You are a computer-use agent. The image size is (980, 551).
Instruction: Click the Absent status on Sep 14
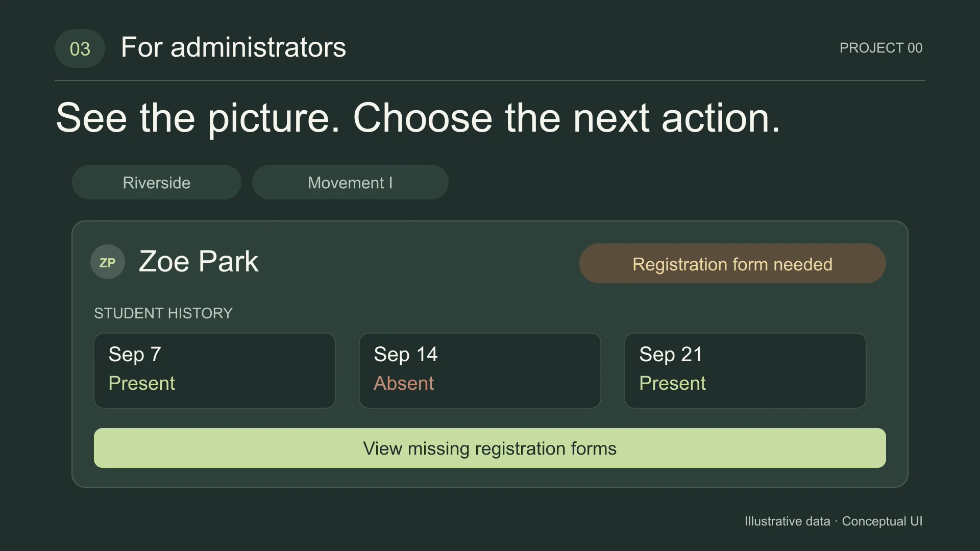pos(404,383)
